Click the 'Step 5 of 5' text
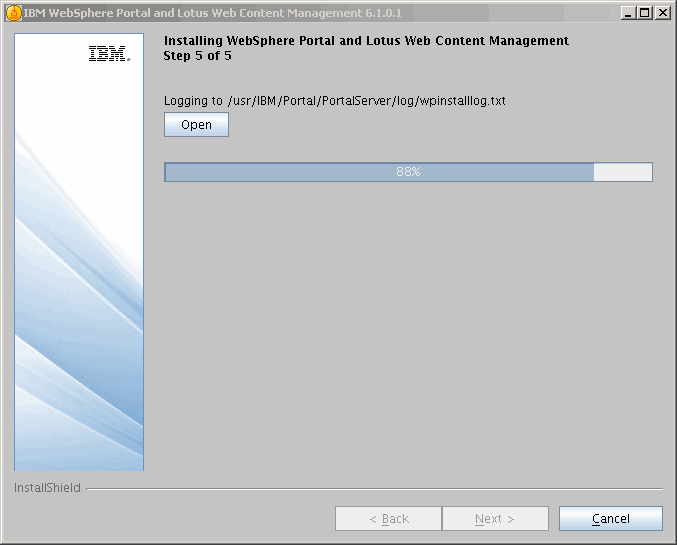The width and height of the screenshot is (677, 545). click(197, 56)
